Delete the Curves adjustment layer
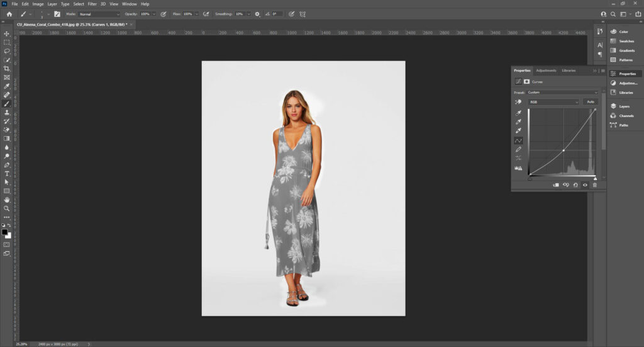Screen dimensions: 644x347 point(595,185)
